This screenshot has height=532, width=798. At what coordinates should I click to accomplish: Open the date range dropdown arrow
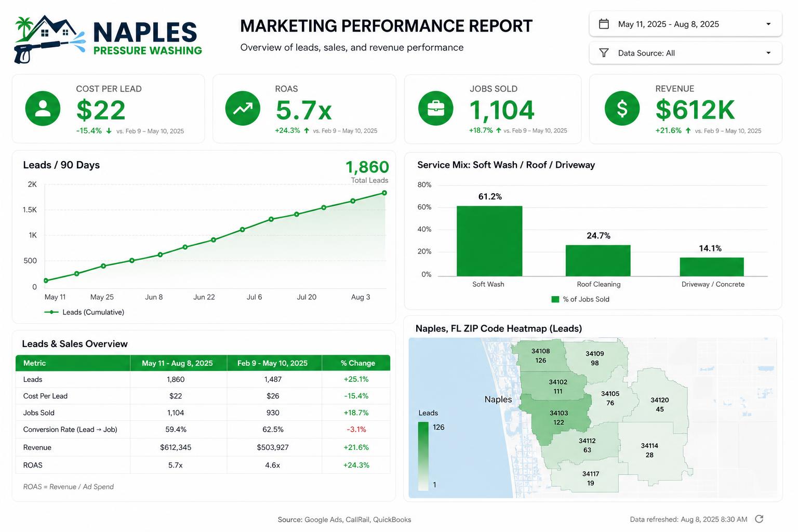coord(768,24)
